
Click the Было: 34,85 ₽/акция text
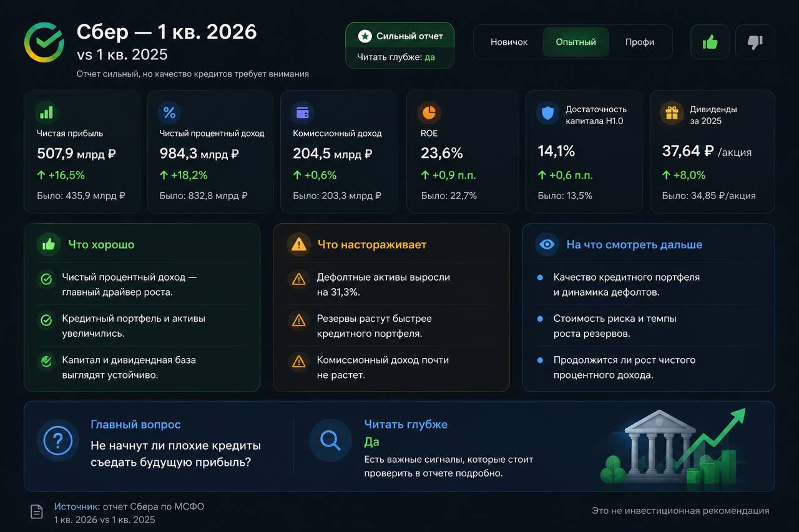(x=709, y=196)
